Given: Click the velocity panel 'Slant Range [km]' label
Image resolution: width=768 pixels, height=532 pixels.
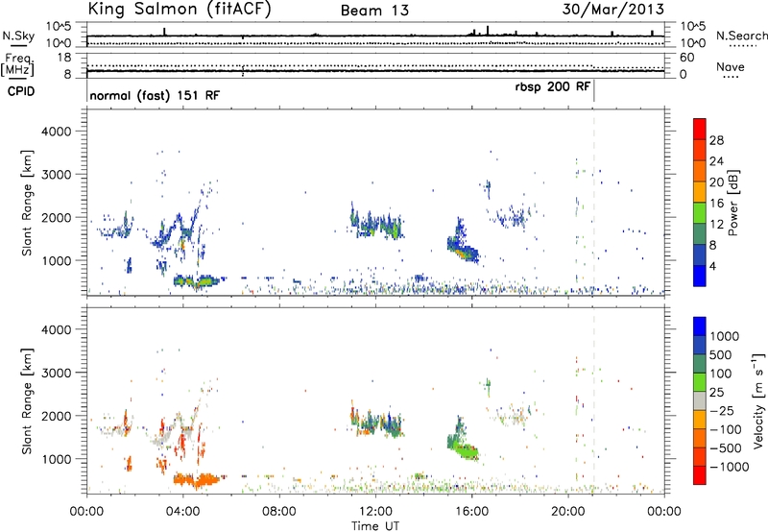Looking at the screenshot, I should [x=27, y=400].
